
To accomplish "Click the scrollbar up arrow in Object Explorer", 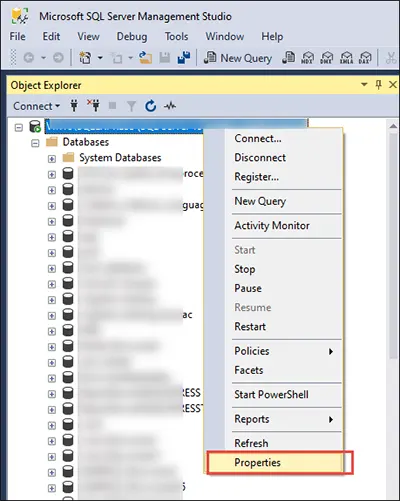I will [x=393, y=126].
